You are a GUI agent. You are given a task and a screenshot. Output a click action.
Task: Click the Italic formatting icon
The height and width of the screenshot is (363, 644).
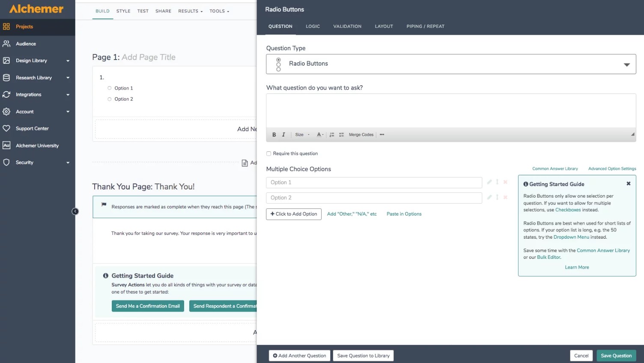pyautogui.click(x=283, y=135)
